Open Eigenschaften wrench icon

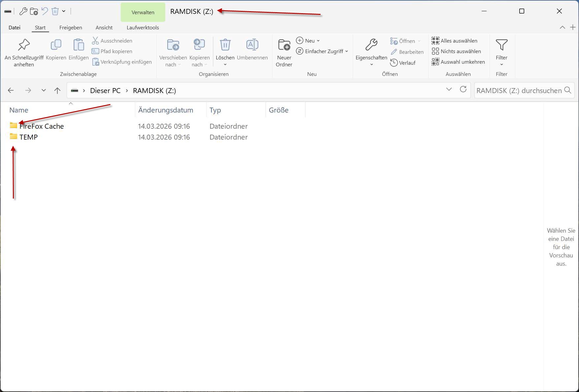click(x=371, y=45)
